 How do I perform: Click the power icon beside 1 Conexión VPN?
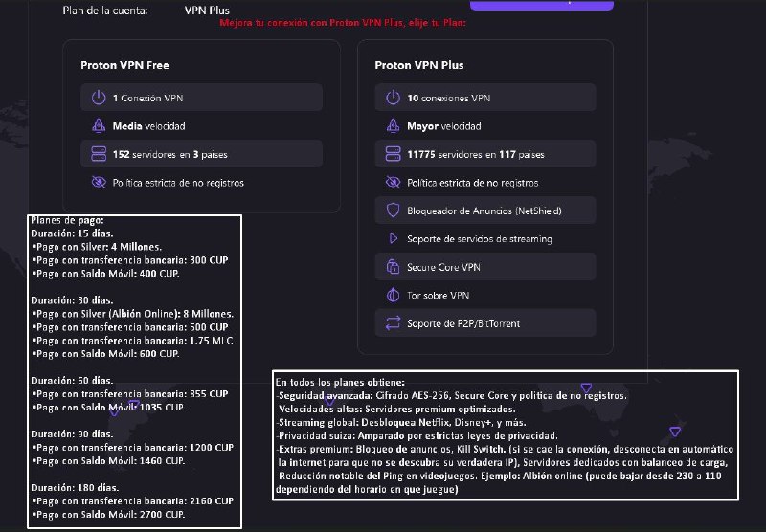pyautogui.click(x=99, y=98)
